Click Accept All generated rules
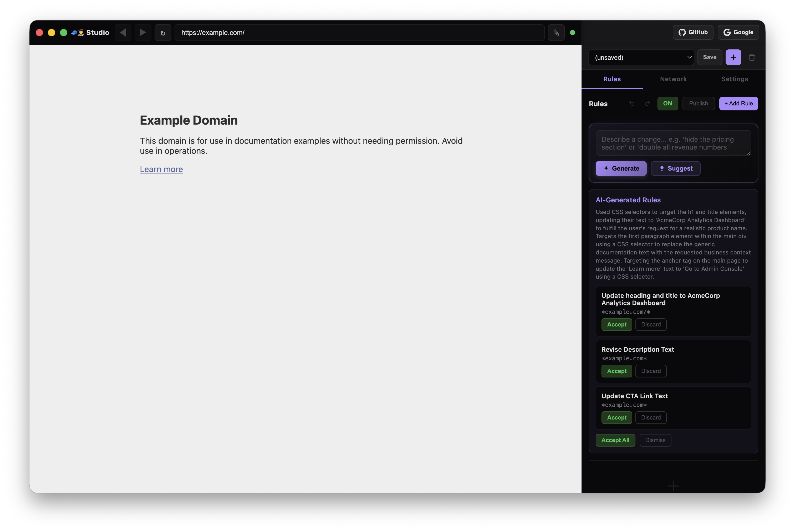 pos(615,440)
